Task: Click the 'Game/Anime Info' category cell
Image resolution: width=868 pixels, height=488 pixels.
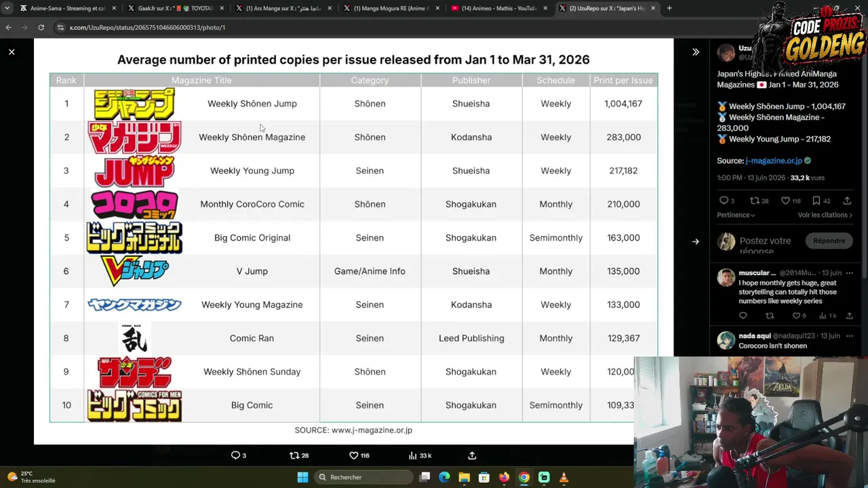Action: pos(370,271)
